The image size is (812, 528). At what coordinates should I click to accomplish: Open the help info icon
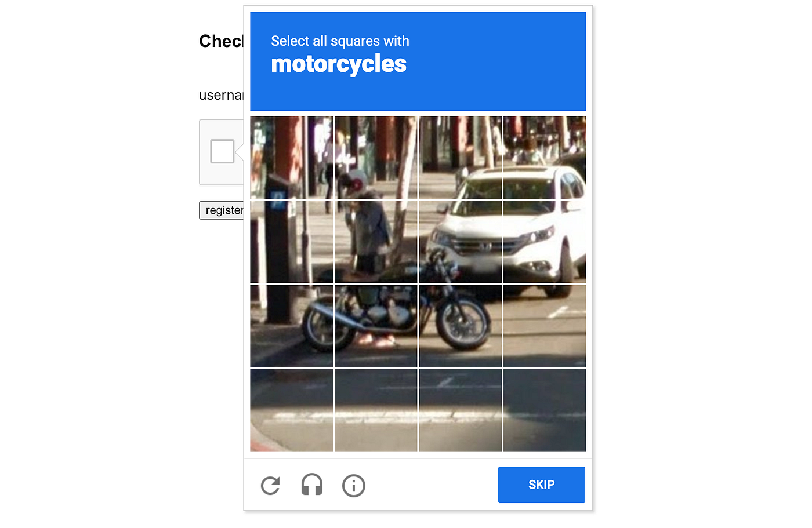(354, 486)
